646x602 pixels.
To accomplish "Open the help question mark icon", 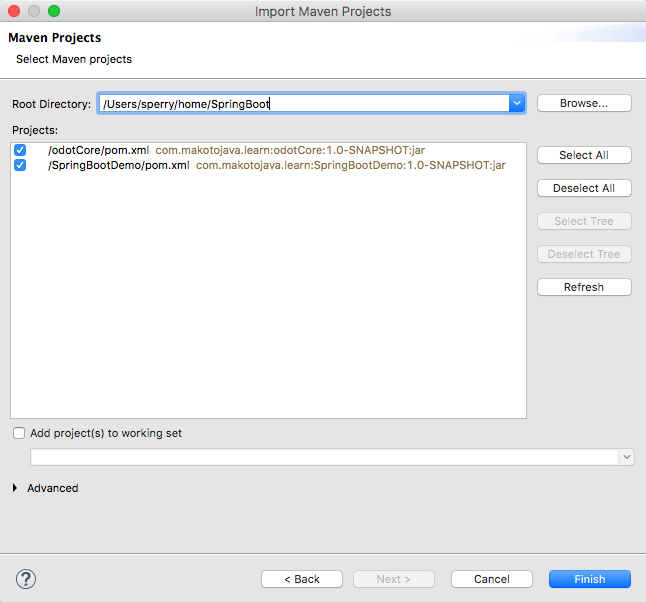I will tap(26, 579).
